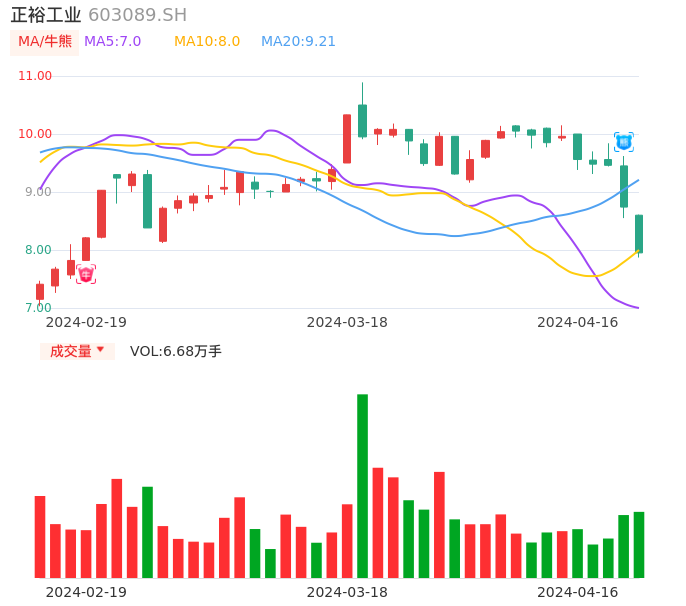Screen dimensions: 686x606
Task: Click the red dropdown triangle beside 成交量
Action: [100, 350]
